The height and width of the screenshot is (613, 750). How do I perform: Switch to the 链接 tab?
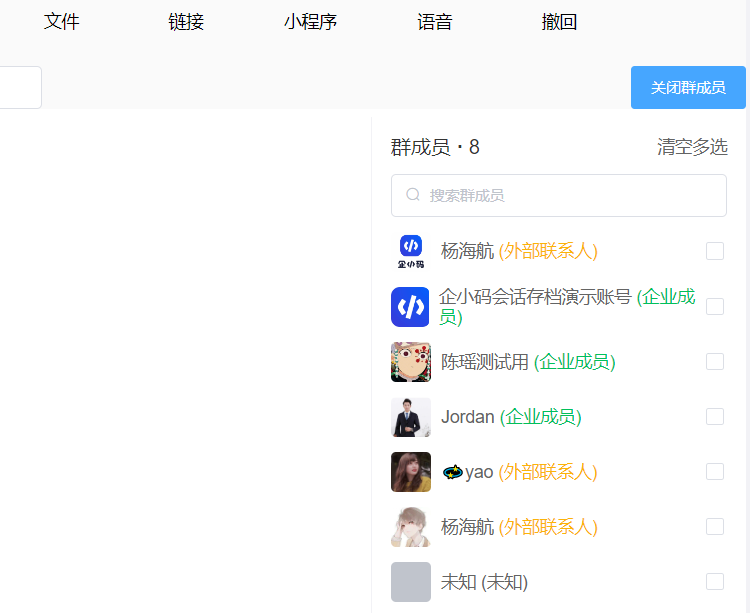coord(186,22)
